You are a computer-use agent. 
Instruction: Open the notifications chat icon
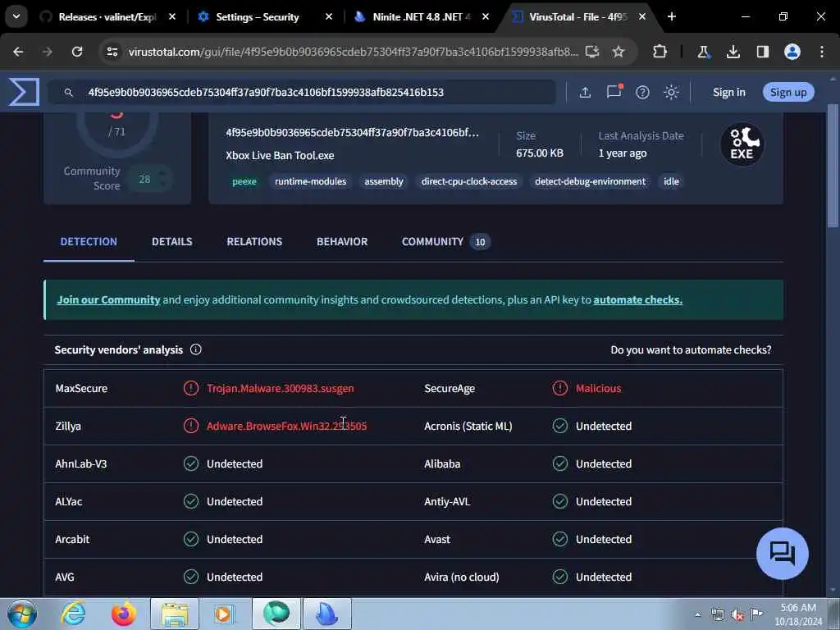point(614,92)
